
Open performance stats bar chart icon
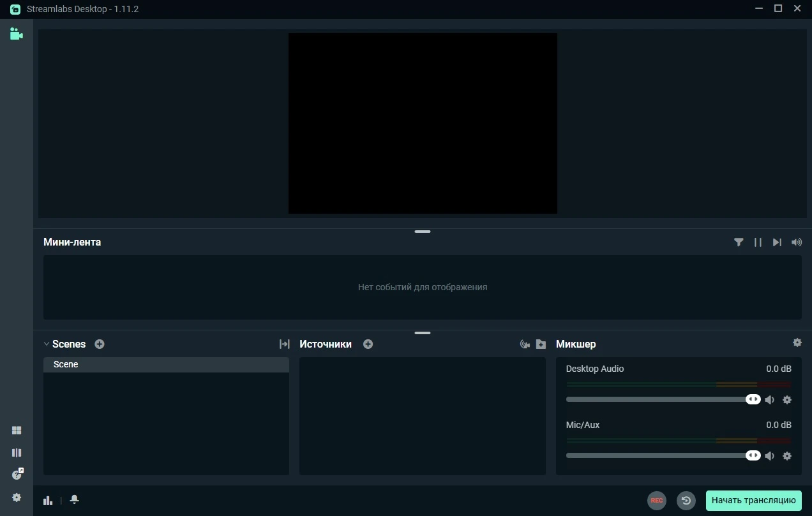coord(48,500)
